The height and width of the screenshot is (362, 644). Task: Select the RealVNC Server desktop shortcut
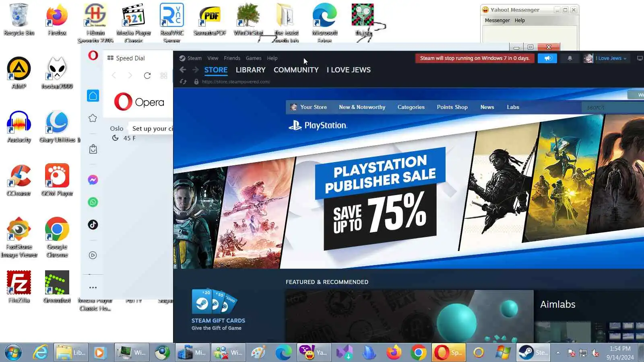(x=172, y=23)
